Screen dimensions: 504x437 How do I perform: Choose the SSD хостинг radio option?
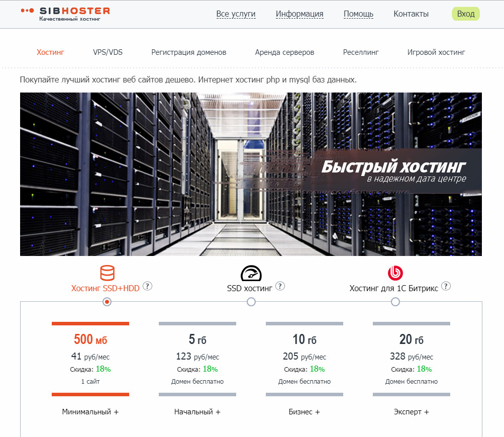coord(251,302)
